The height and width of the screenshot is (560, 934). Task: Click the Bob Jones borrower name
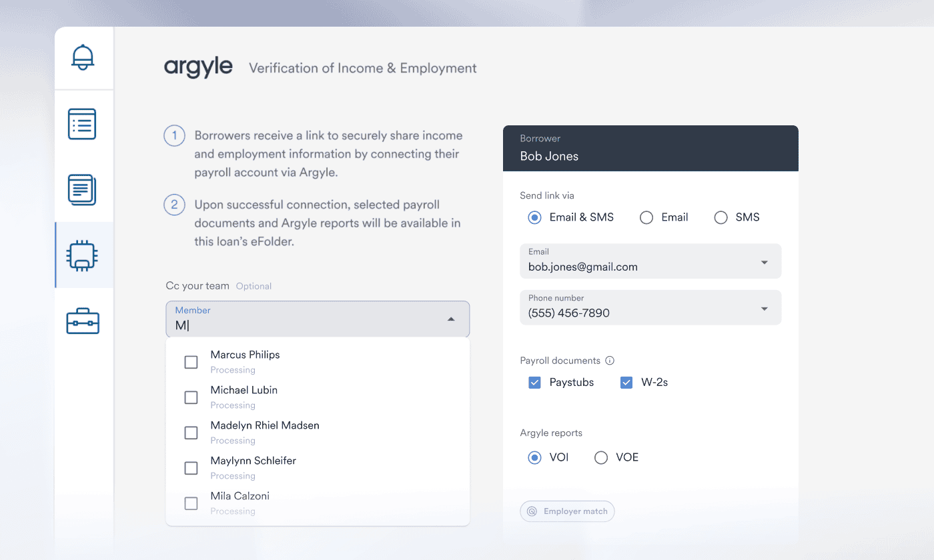coord(549,156)
